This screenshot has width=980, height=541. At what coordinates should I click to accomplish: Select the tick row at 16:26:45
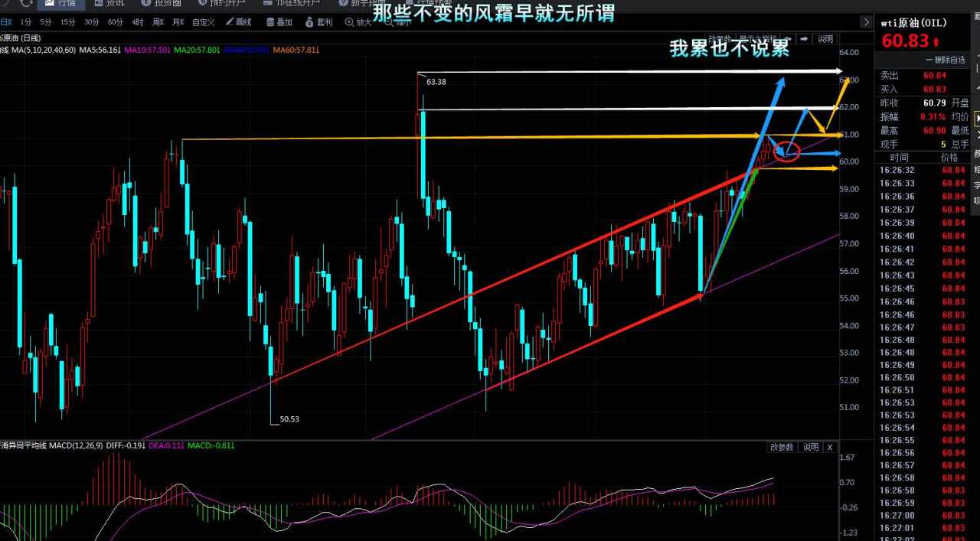point(923,288)
